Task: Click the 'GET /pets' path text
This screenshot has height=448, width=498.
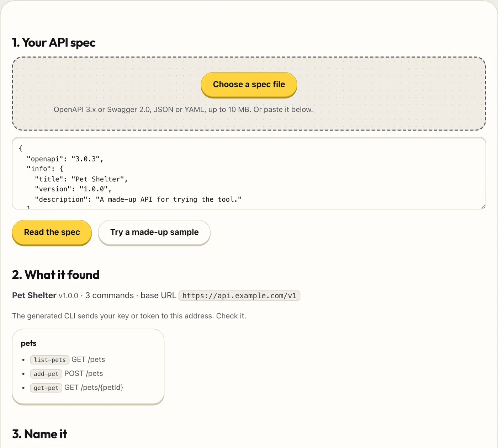Action: click(x=88, y=359)
